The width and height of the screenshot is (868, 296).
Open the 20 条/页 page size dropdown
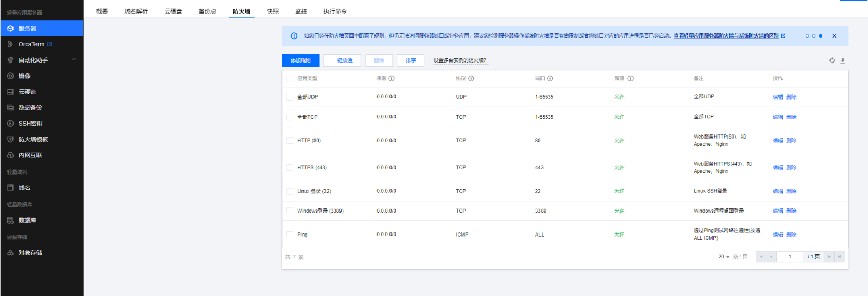(x=724, y=257)
